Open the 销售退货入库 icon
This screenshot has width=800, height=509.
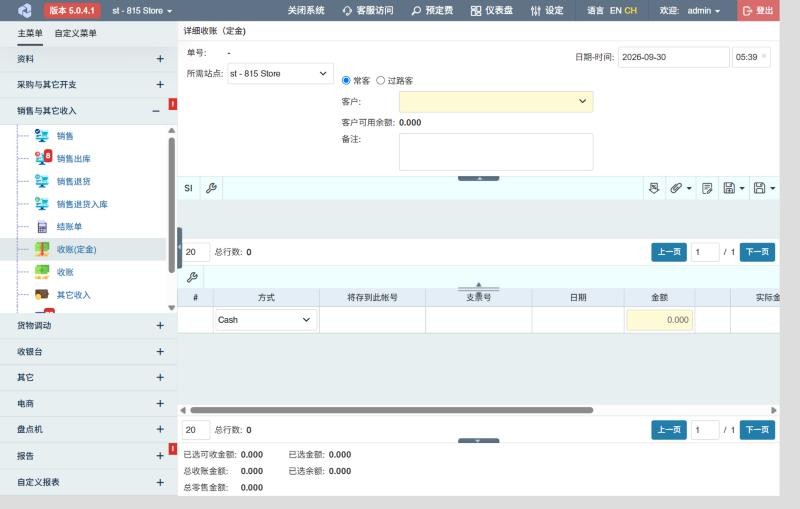point(41,203)
